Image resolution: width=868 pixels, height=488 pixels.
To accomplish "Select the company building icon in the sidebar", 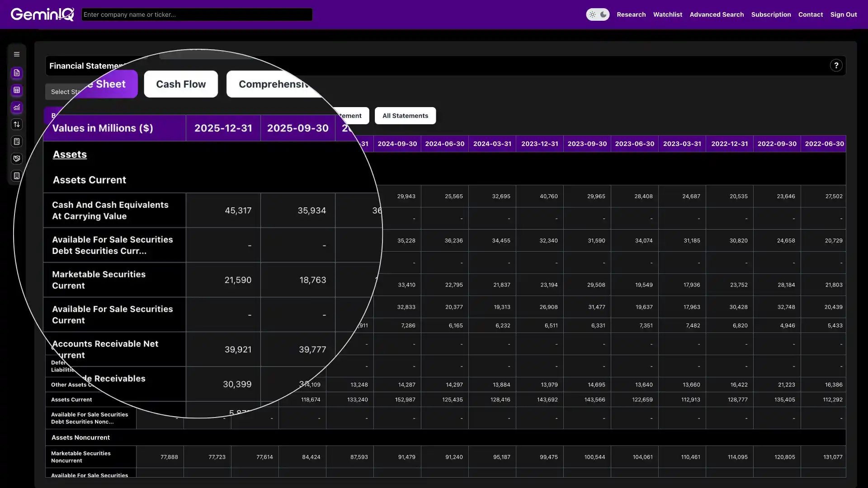I will 17,176.
